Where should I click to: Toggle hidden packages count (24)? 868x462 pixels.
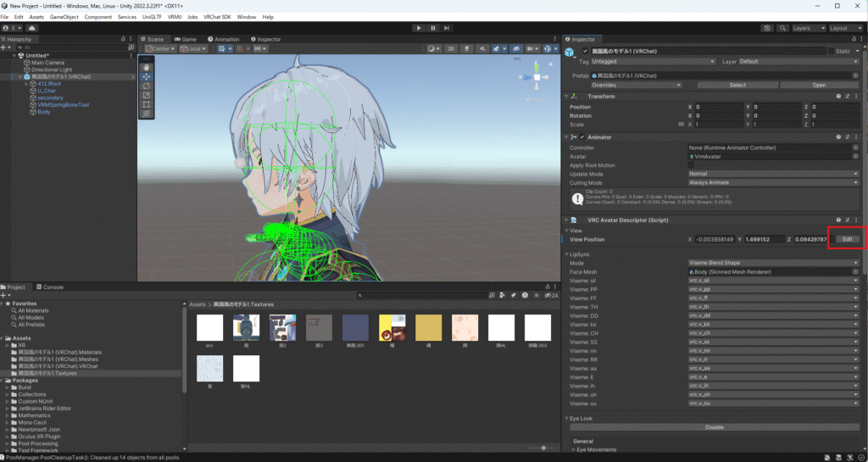[551, 296]
